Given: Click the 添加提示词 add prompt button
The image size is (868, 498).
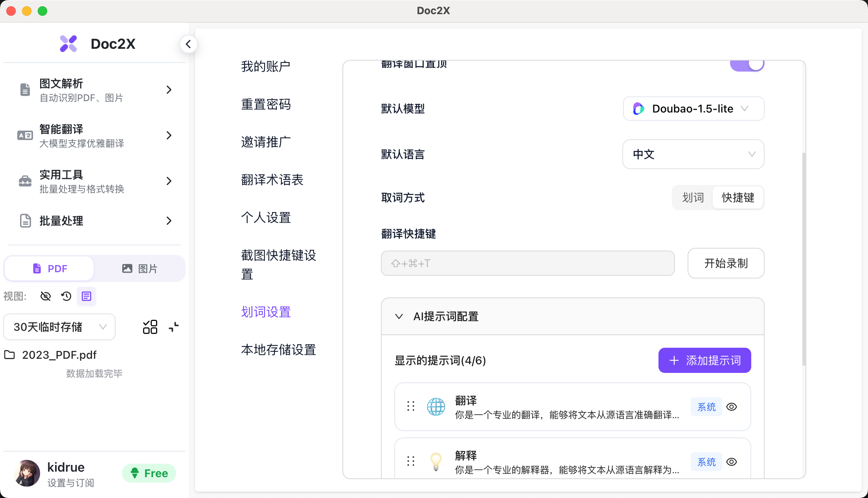Looking at the screenshot, I should point(704,360).
